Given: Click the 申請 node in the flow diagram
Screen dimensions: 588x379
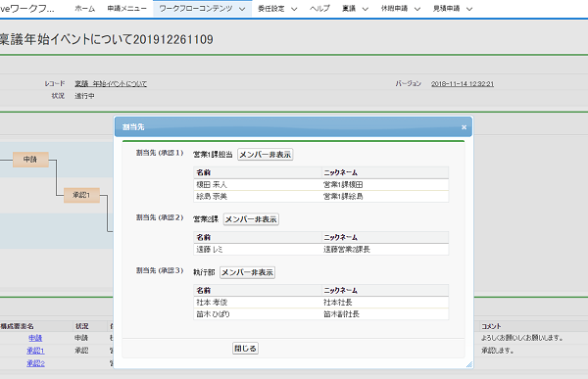Looking at the screenshot, I should point(30,160).
